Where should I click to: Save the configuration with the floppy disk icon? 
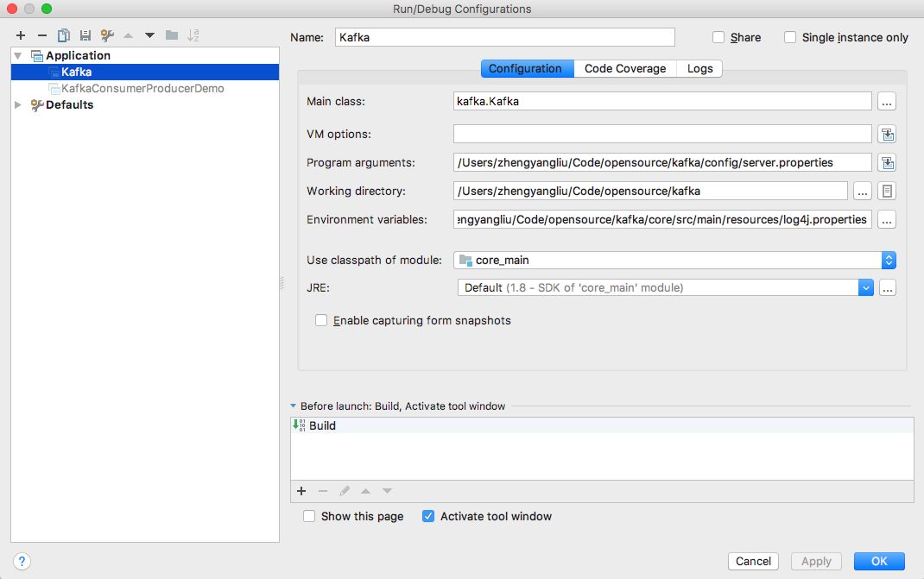coord(85,36)
